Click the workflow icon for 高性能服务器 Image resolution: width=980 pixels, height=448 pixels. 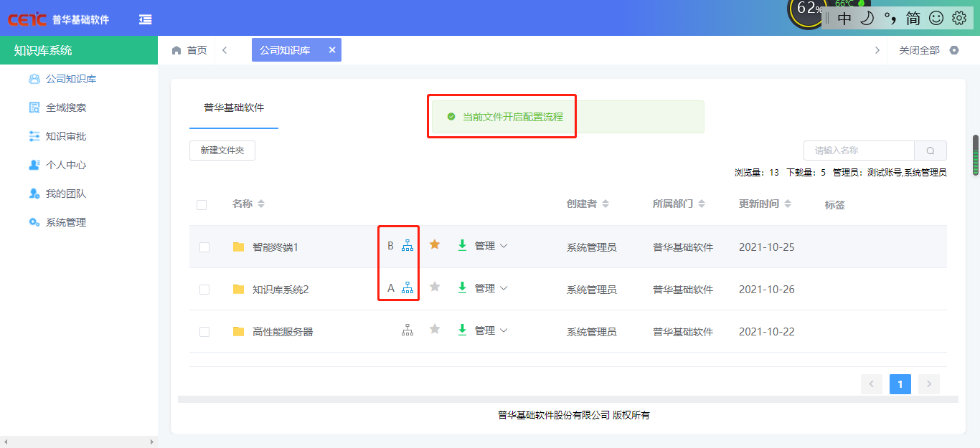407,330
